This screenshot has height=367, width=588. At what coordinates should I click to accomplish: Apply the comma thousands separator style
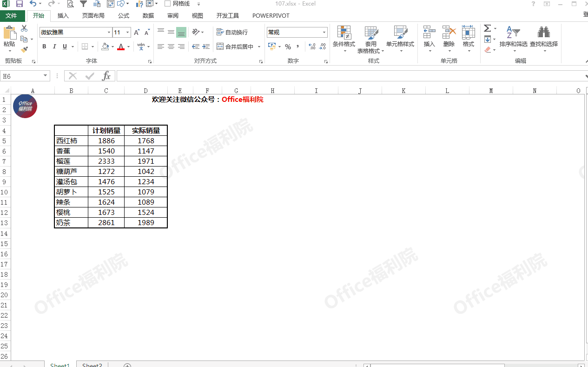(298, 47)
